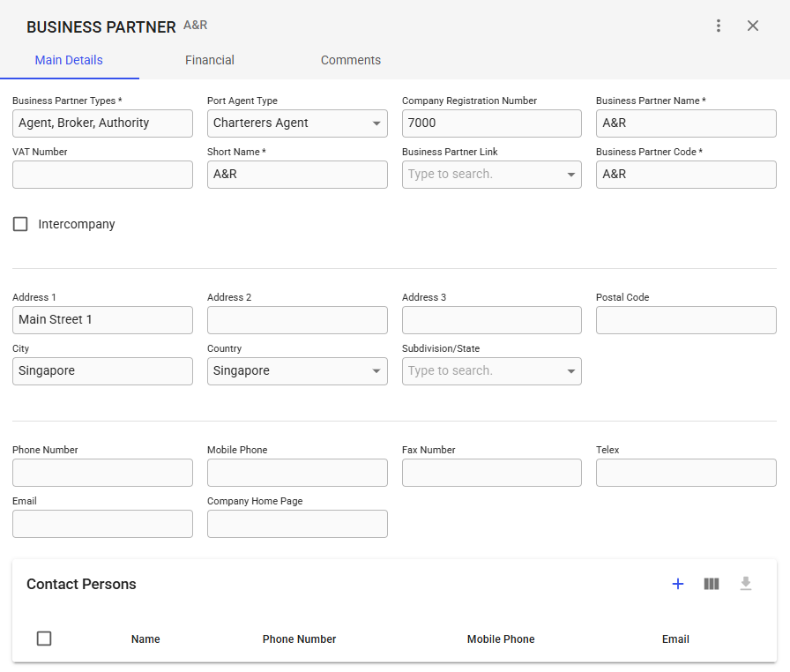
Task: Enable the Intercompany checkbox
Action: click(x=20, y=224)
